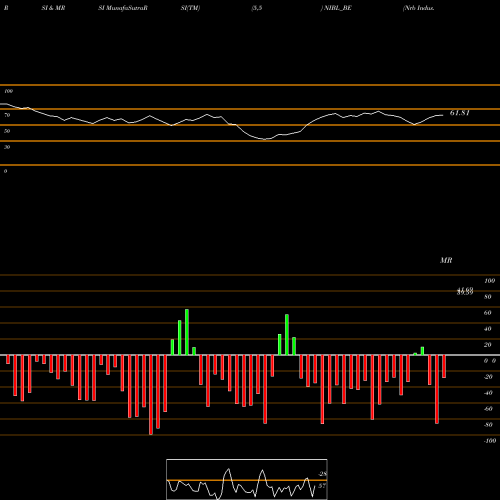
Task: Click the -28 value in mini chart
Action: [x=323, y=474]
